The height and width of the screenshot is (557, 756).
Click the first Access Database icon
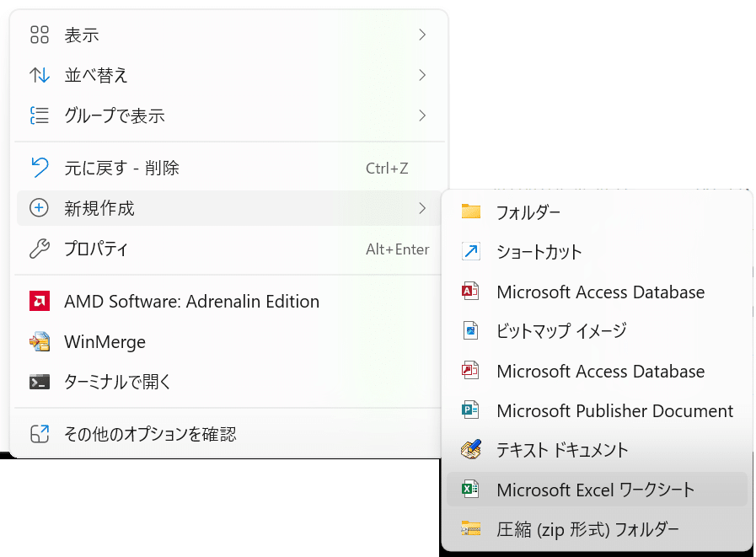pos(470,292)
